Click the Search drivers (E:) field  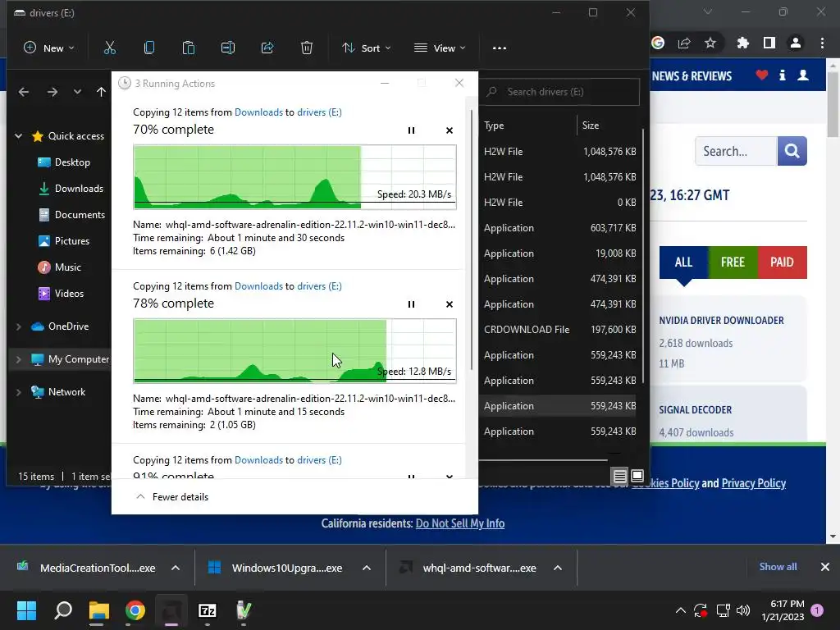(x=559, y=92)
